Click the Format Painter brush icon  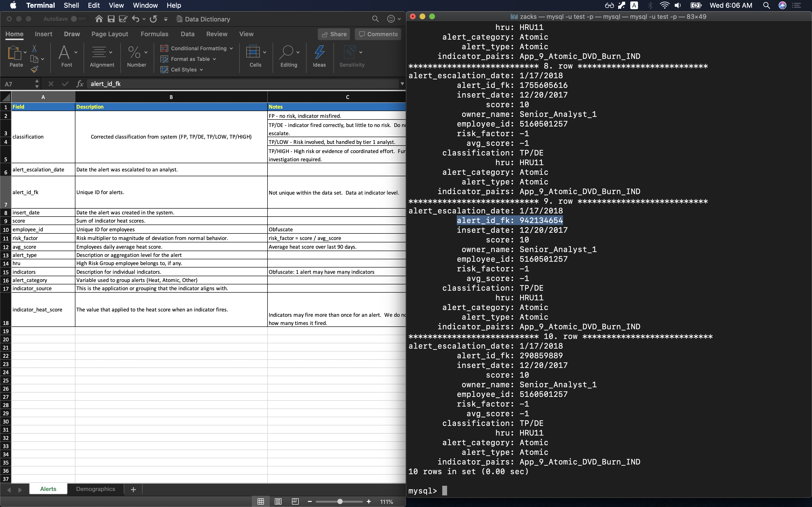click(x=34, y=70)
